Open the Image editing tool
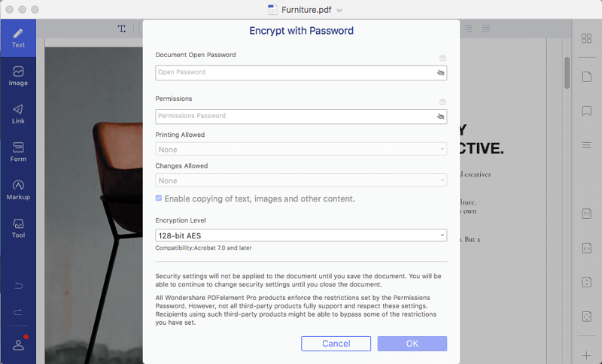602x364 pixels. click(x=18, y=75)
